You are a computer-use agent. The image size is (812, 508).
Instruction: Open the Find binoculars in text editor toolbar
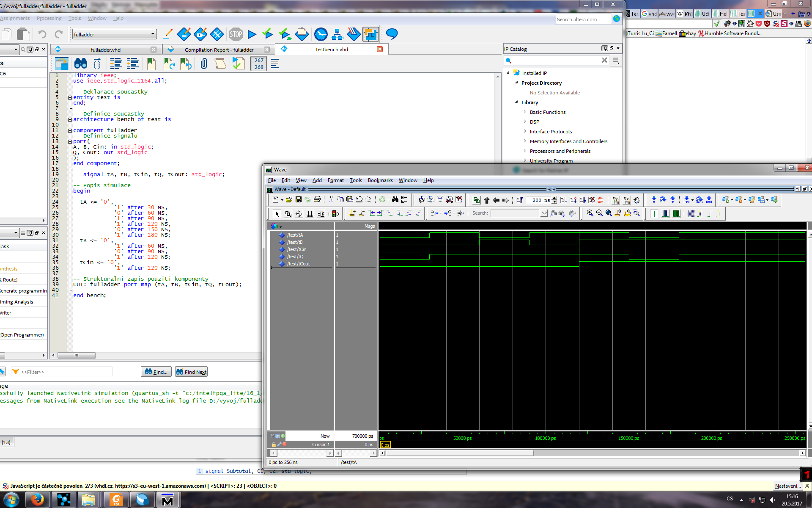click(80, 64)
